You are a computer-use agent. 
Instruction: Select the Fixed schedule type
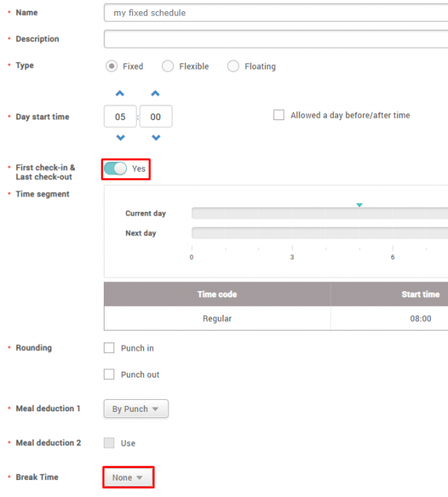pyautogui.click(x=111, y=66)
